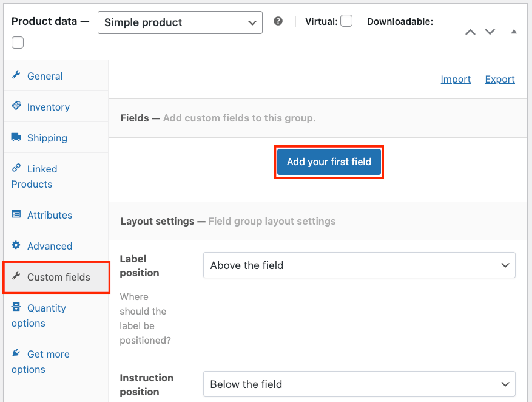
Task: Click the Fields section heading
Action: (x=135, y=118)
